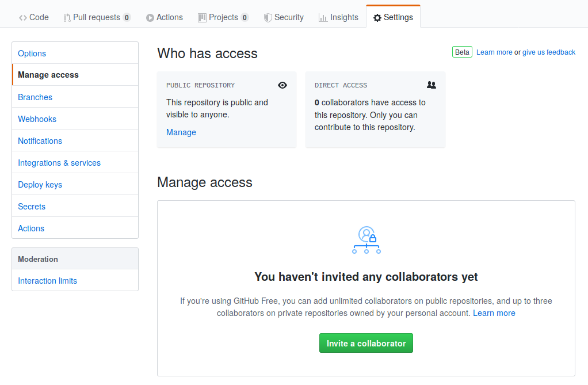The image size is (588, 385).
Task: Open Manage link under public repository
Action: [181, 132]
